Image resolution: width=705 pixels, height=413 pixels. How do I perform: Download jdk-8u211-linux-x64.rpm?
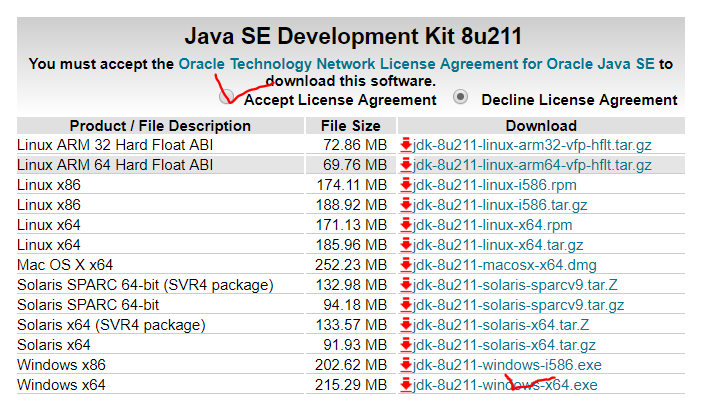[x=493, y=225]
